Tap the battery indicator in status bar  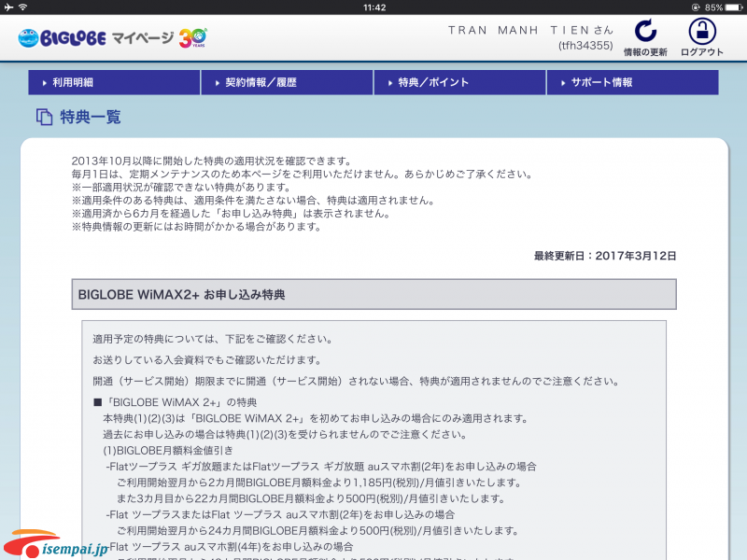pos(734,7)
